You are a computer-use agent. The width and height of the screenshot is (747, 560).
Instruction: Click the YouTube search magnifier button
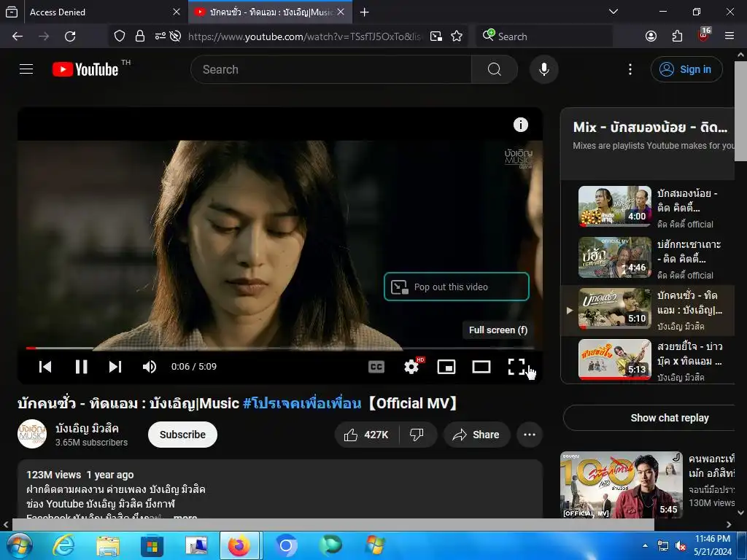[x=494, y=69]
